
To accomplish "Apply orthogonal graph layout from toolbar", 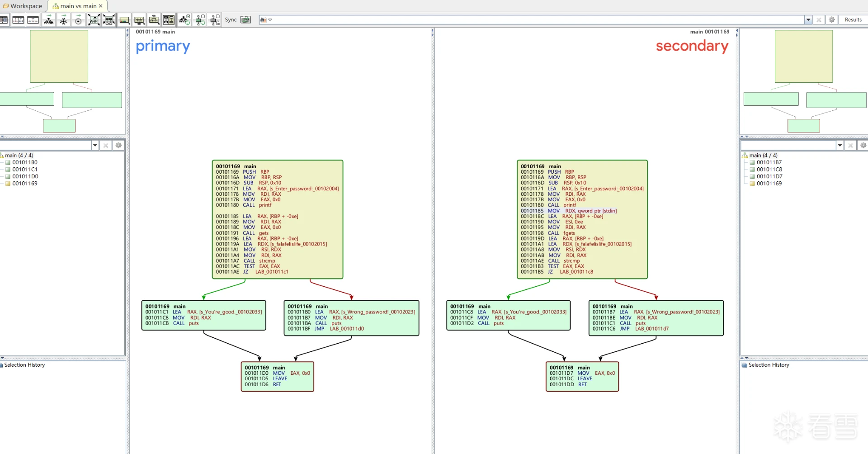I will (x=63, y=20).
